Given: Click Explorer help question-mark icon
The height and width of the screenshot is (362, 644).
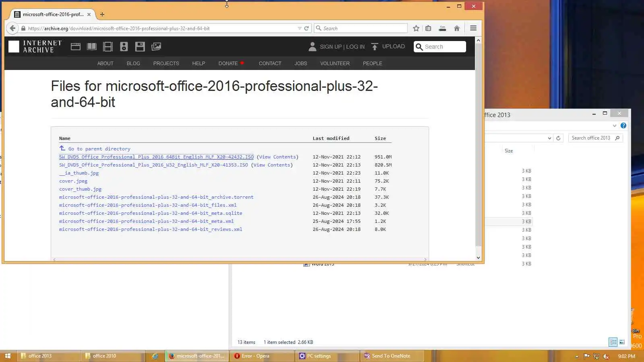Looking at the screenshot, I should tap(623, 125).
